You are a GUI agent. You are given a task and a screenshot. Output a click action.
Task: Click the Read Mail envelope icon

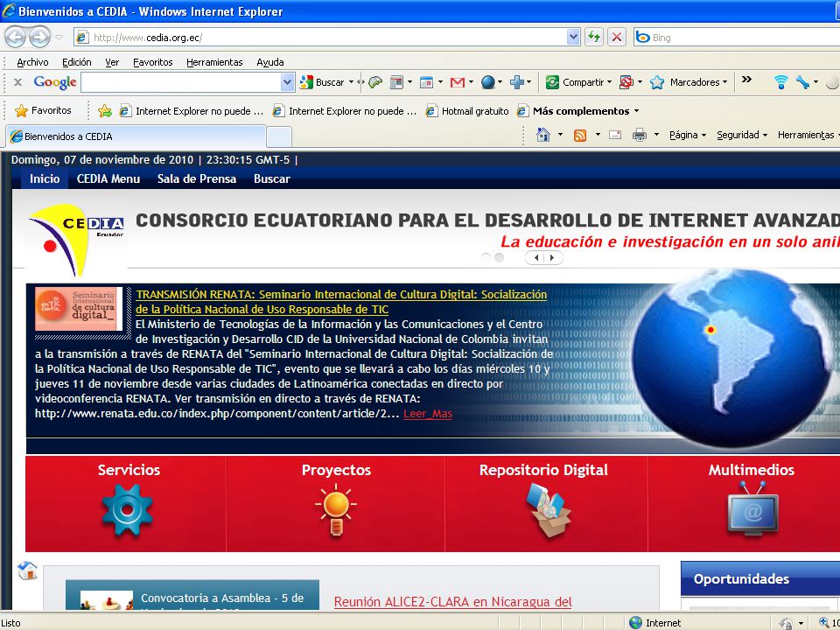click(615, 135)
